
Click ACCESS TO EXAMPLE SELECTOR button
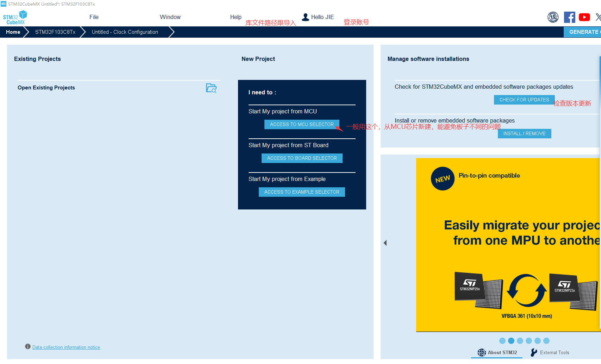302,192
